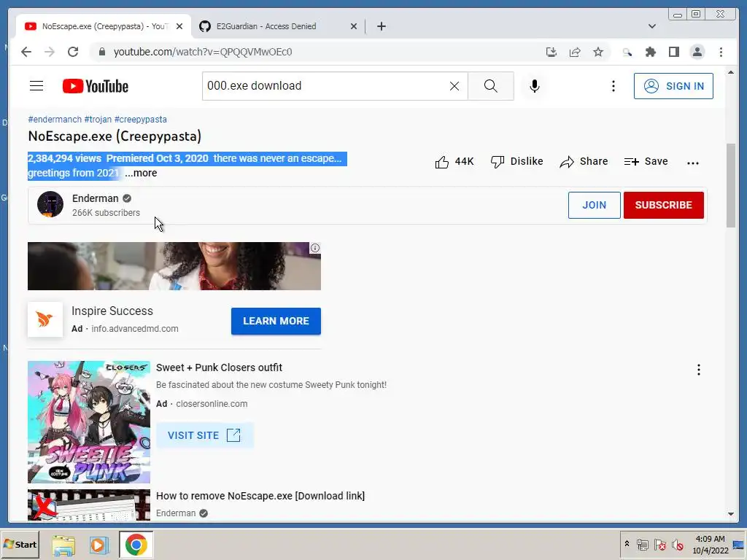The image size is (747, 560).
Task: Subscribe to the Enderman channel
Action: tap(663, 205)
